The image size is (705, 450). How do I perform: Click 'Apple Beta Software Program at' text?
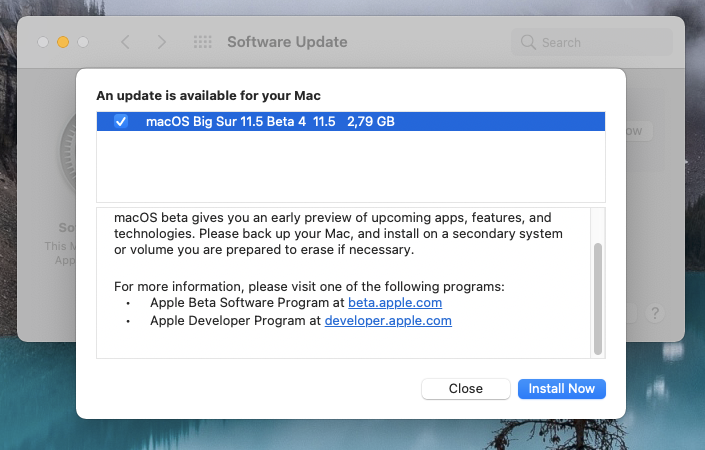pos(247,303)
